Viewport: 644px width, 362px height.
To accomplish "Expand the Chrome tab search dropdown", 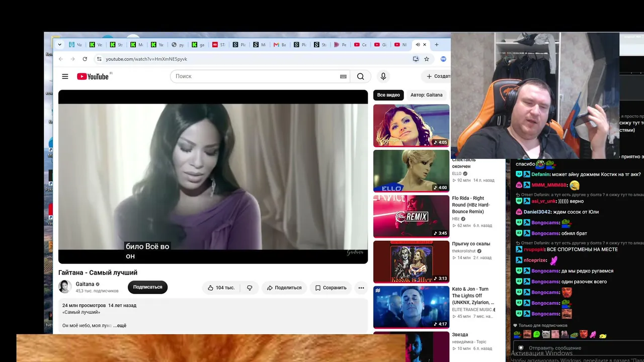I will click(x=59, y=45).
